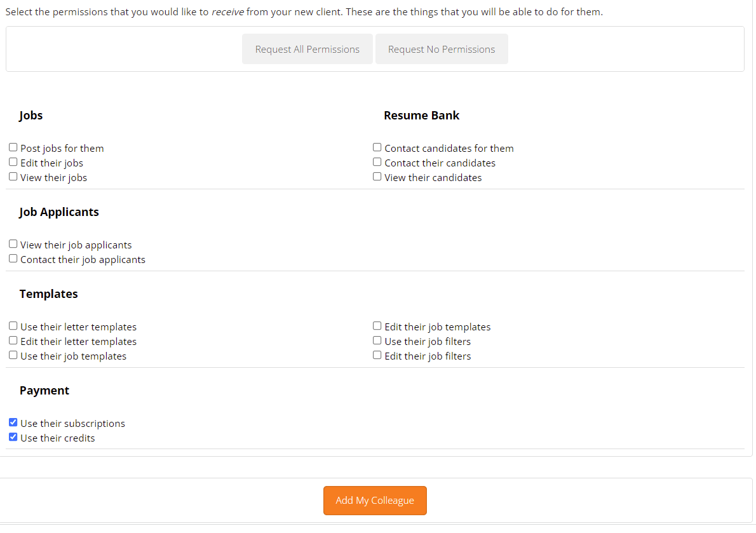Image resolution: width=756 pixels, height=533 pixels.
Task: Enable Use their job filters
Action: pos(377,341)
